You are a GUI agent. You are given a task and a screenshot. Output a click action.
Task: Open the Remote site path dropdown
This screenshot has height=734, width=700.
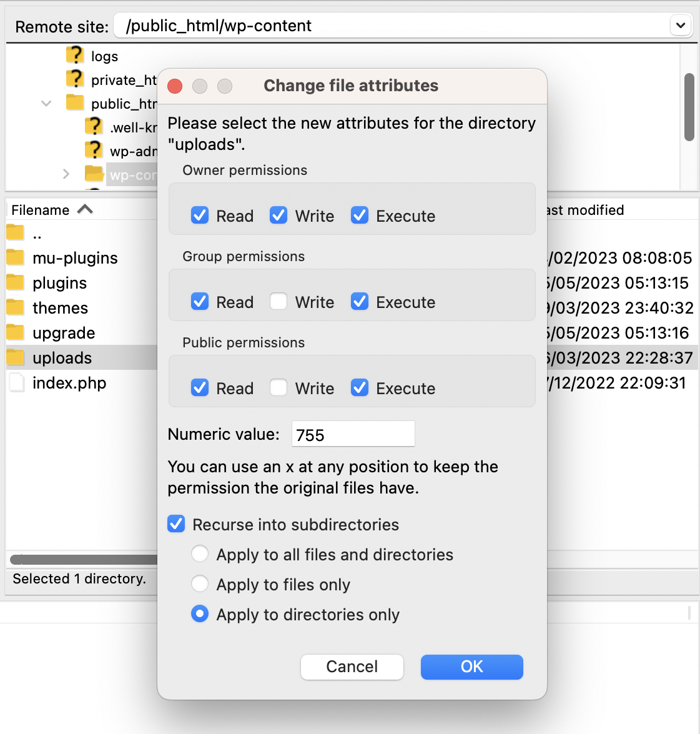(680, 26)
